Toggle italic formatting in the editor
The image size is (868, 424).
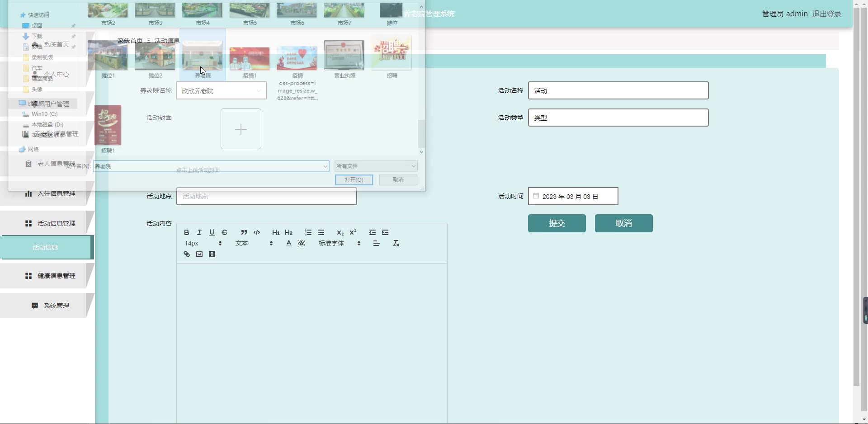coord(199,232)
